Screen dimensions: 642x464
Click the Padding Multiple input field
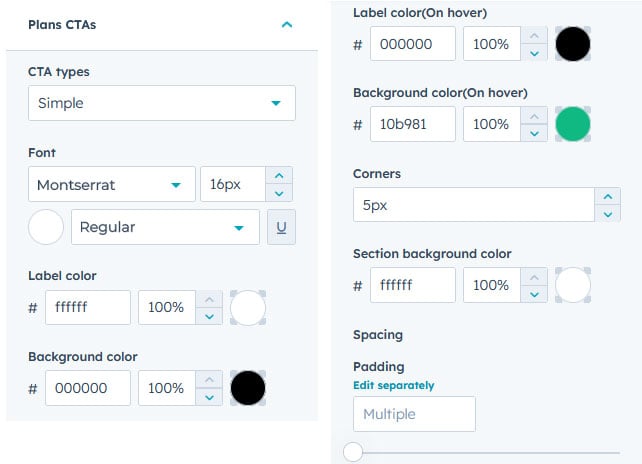(414, 414)
